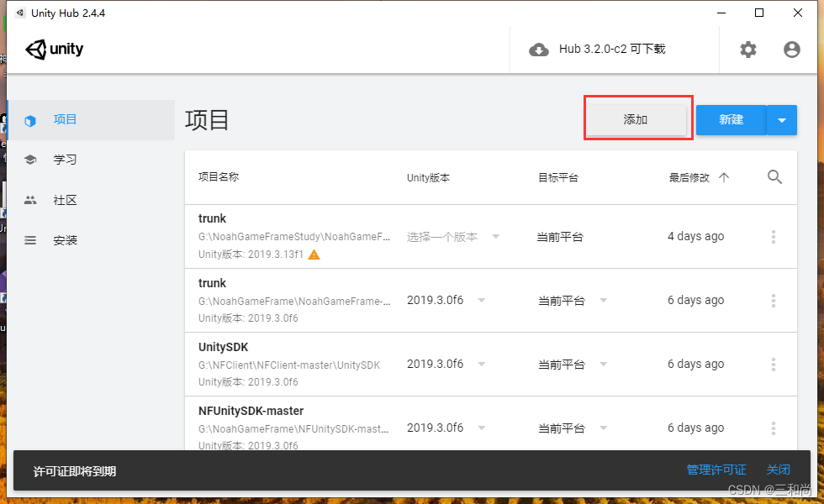Viewport: 824px width, 504px height.
Task: Click the cloud download icon for Hub update
Action: pos(539,50)
